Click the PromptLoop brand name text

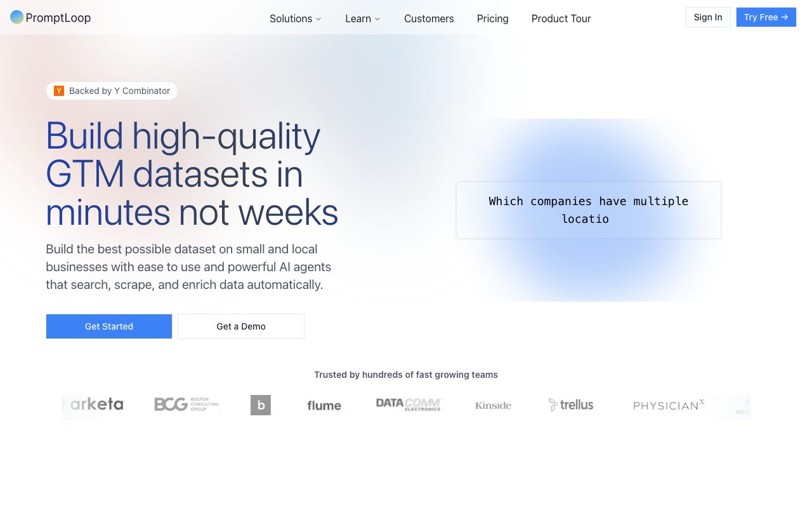pos(58,18)
